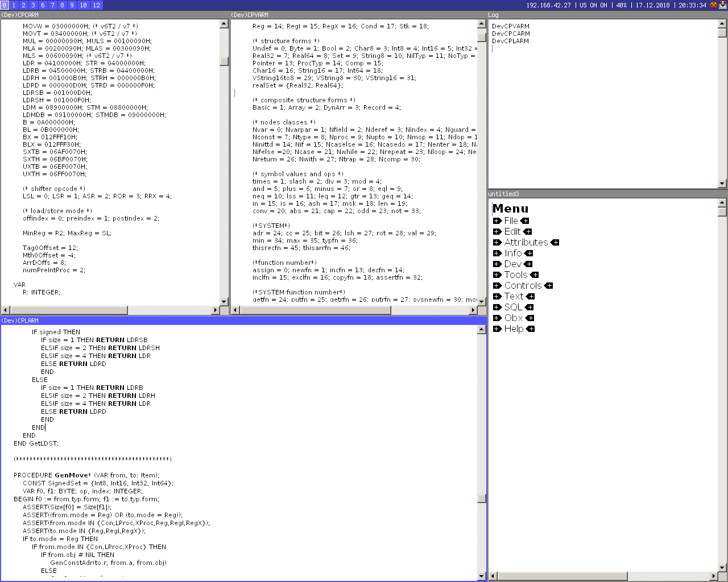This screenshot has width=728, height=582.
Task: Click the closing fold marker after Attributes
Action: click(x=555, y=242)
